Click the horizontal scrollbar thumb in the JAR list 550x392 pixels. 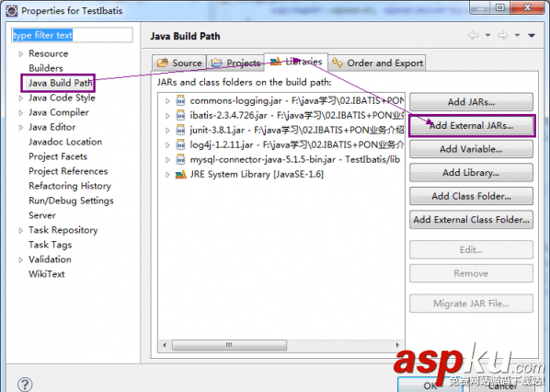pyautogui.click(x=229, y=345)
